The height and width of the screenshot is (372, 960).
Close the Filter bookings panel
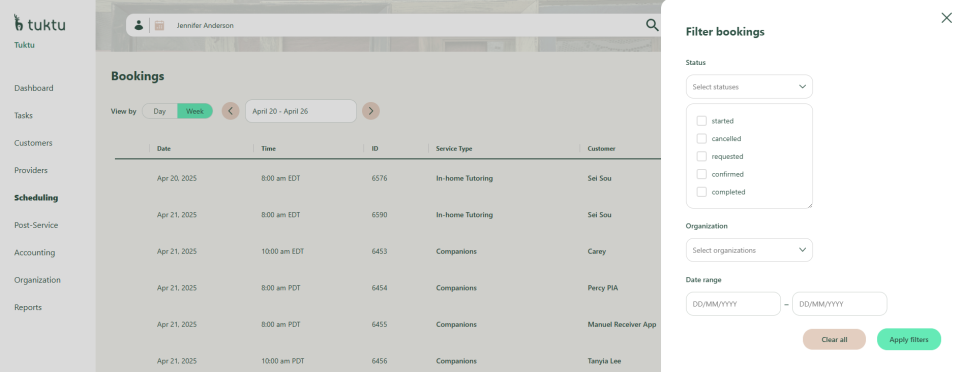tap(947, 18)
